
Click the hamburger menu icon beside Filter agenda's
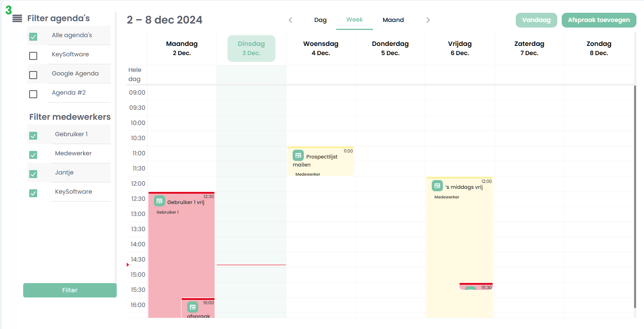17,18
